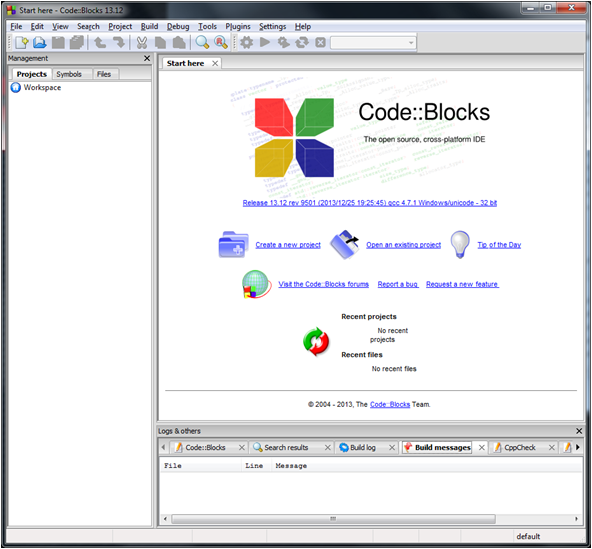Close the Management panel
Image resolution: width=592 pixels, height=549 pixels.
point(147,58)
